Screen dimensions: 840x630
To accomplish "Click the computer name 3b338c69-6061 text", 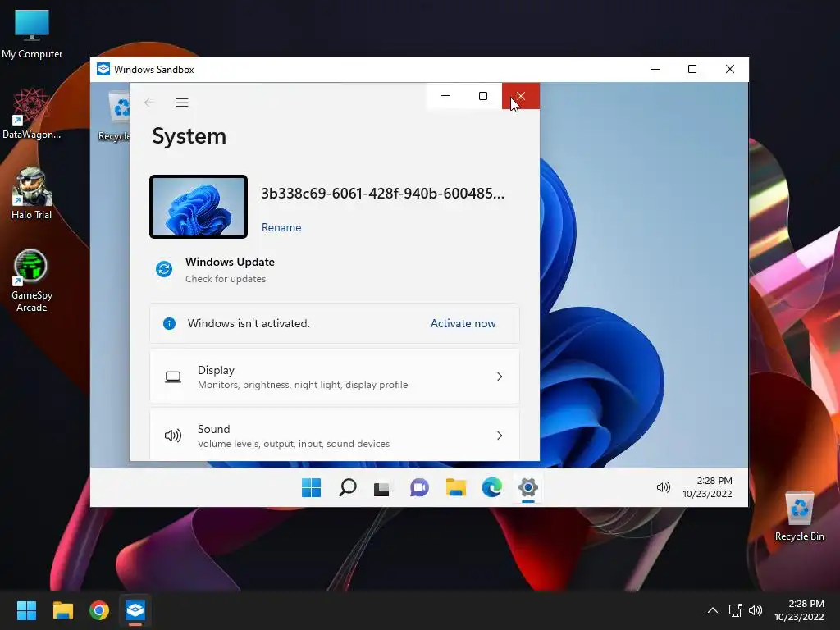I will point(382,194).
